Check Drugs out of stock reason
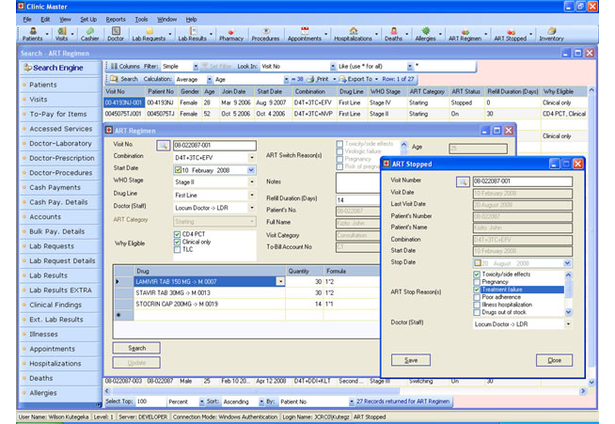 click(x=477, y=312)
